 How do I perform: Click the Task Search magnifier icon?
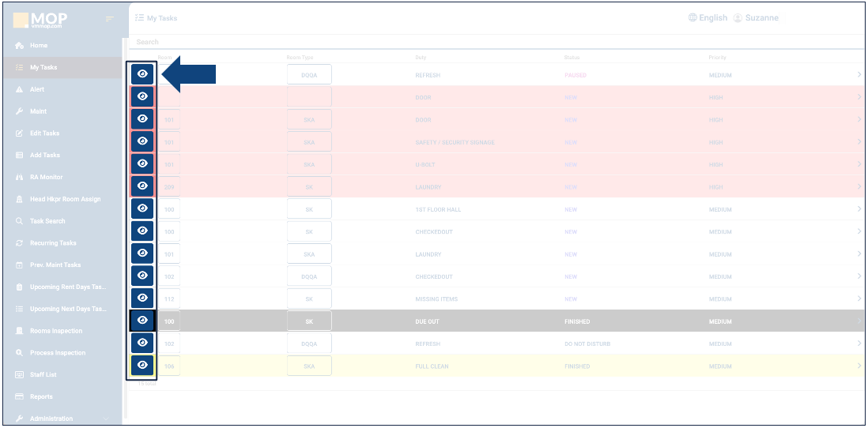[x=19, y=221]
